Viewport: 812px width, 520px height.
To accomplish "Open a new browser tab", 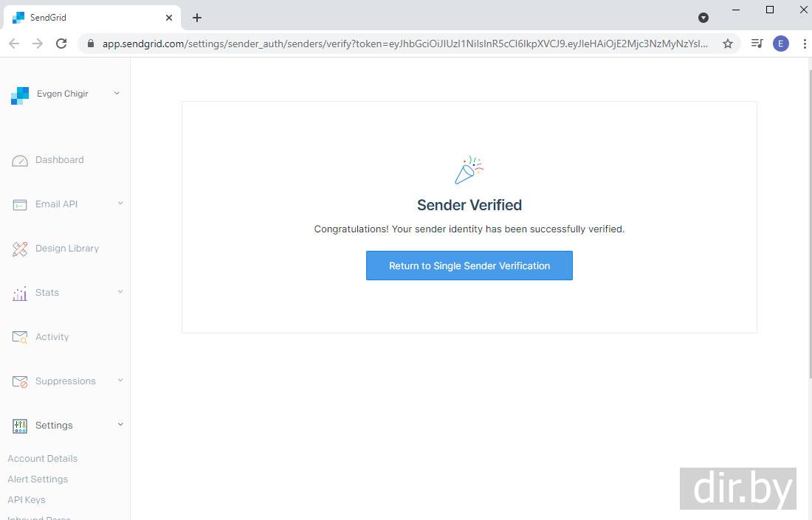I will click(197, 18).
